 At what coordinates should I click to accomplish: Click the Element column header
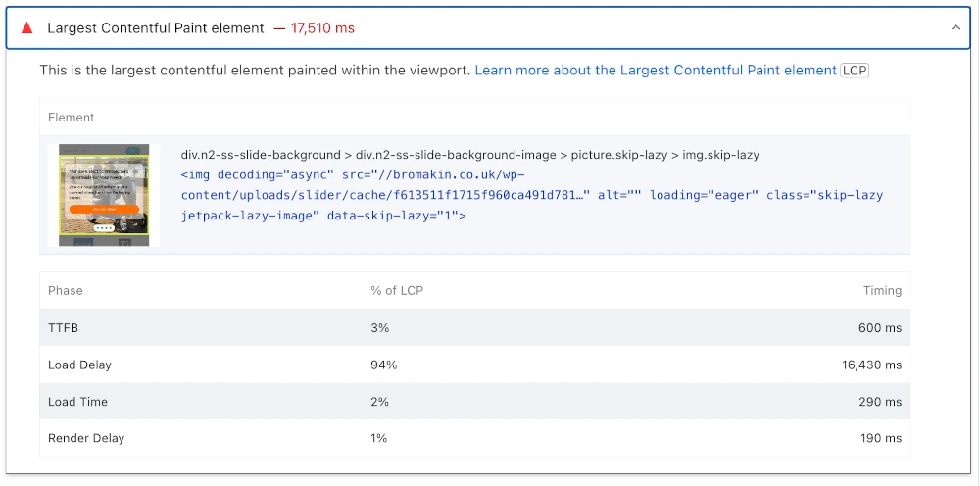[x=72, y=118]
